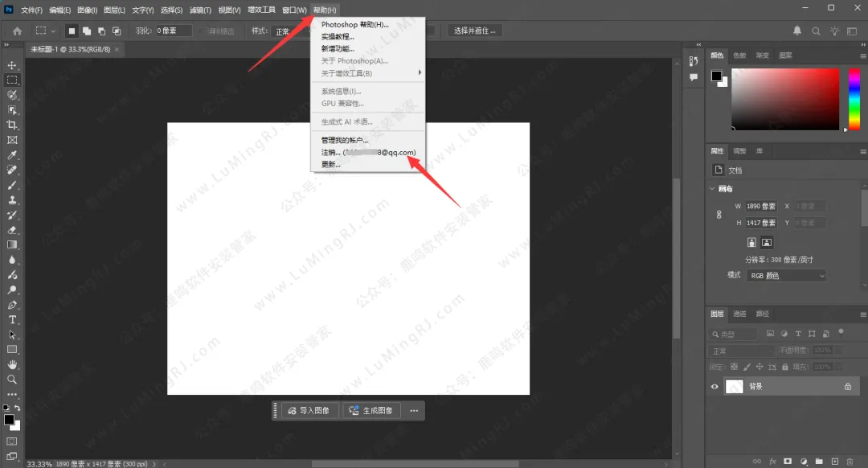The height and width of the screenshot is (468, 868).
Task: Open the 文件(F) menu
Action: (x=31, y=10)
